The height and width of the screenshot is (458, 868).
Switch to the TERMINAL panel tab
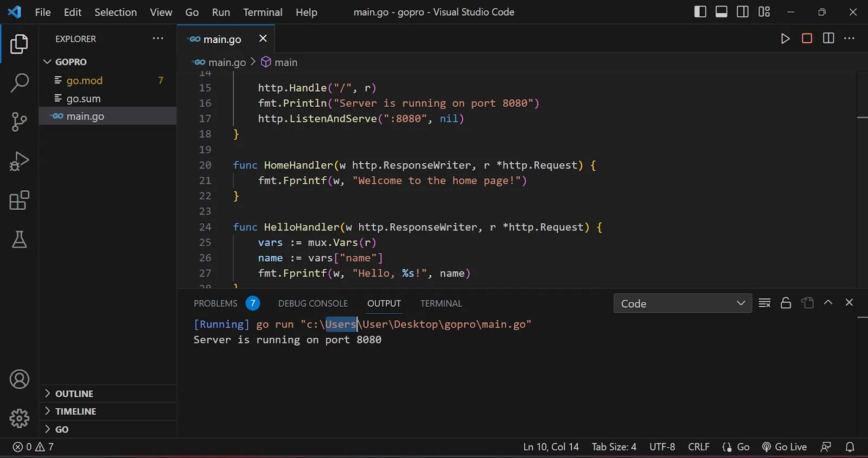[x=441, y=304]
